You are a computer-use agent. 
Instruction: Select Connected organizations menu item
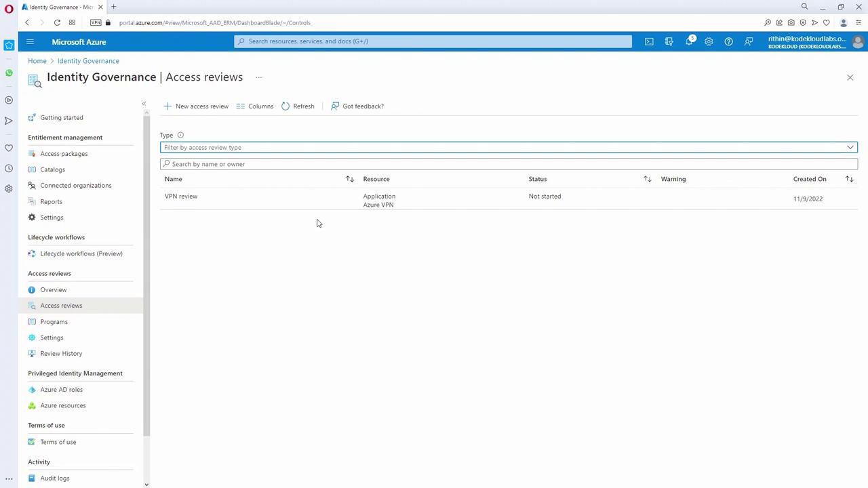[x=76, y=186]
